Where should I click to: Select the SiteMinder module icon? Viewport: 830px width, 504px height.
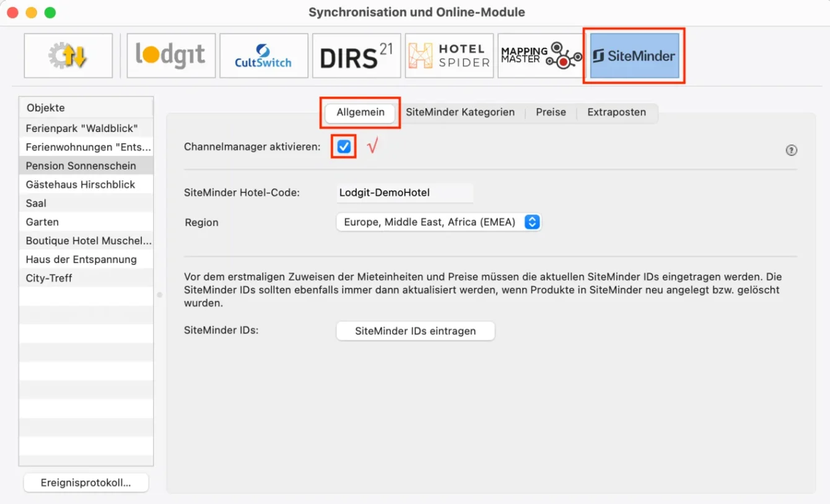coord(634,56)
